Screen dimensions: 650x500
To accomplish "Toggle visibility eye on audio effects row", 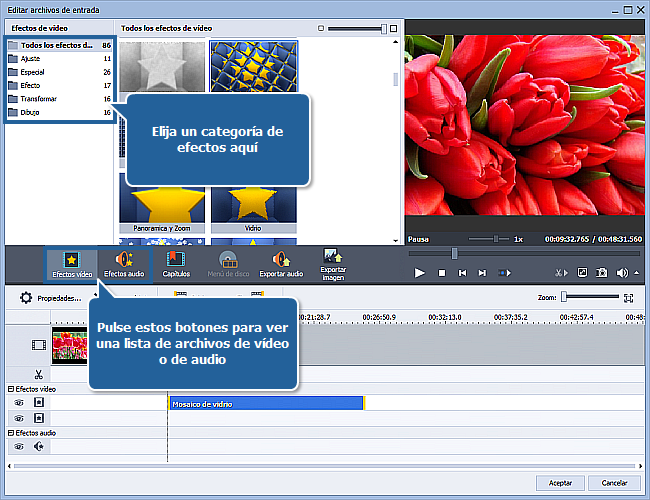I will tap(18, 447).
